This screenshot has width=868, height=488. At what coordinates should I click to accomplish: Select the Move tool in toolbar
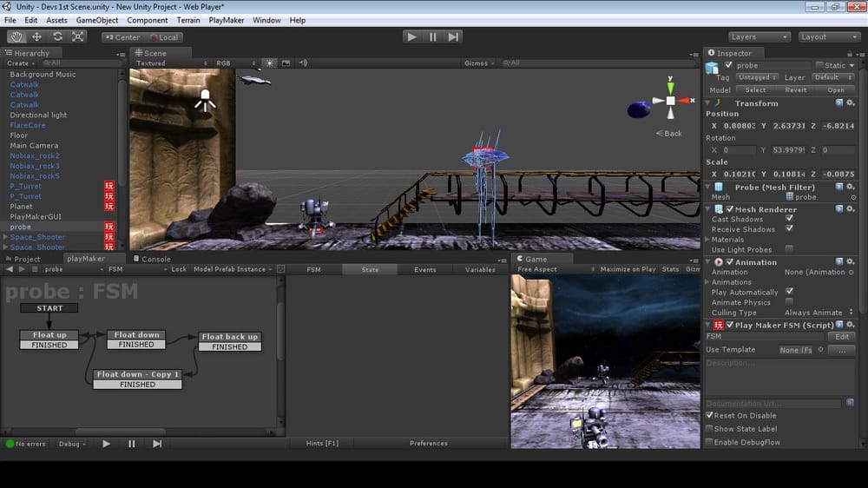coord(36,37)
